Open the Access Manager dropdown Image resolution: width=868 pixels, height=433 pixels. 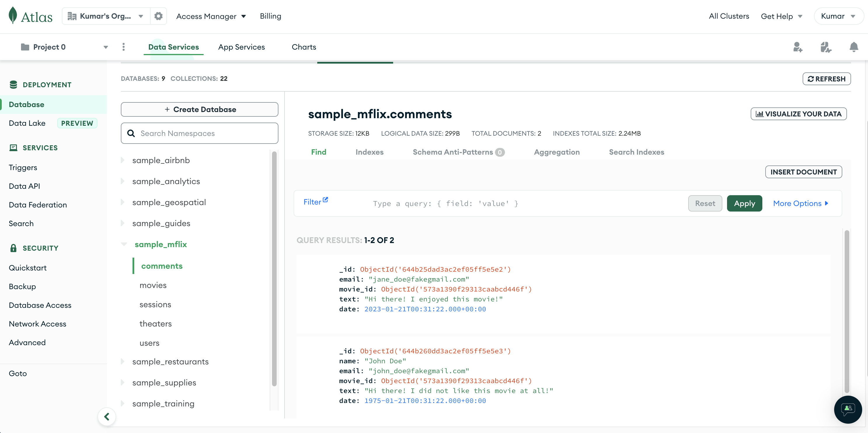[x=211, y=16]
